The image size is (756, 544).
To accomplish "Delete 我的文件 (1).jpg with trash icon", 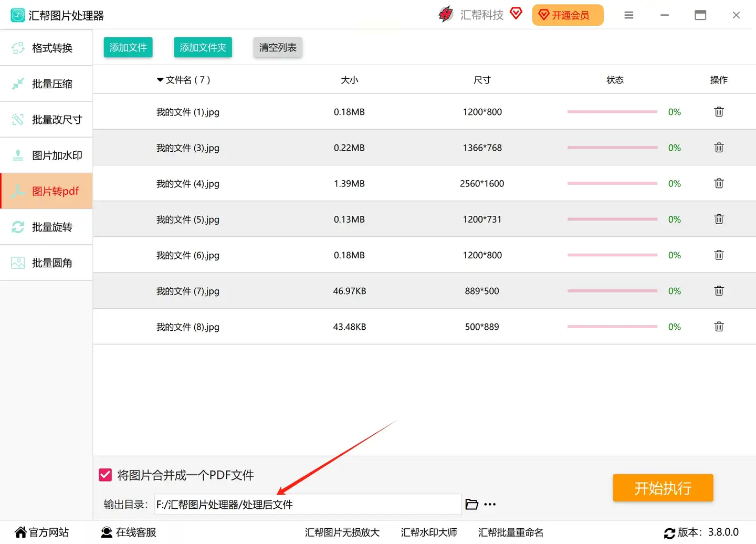I will (x=719, y=111).
